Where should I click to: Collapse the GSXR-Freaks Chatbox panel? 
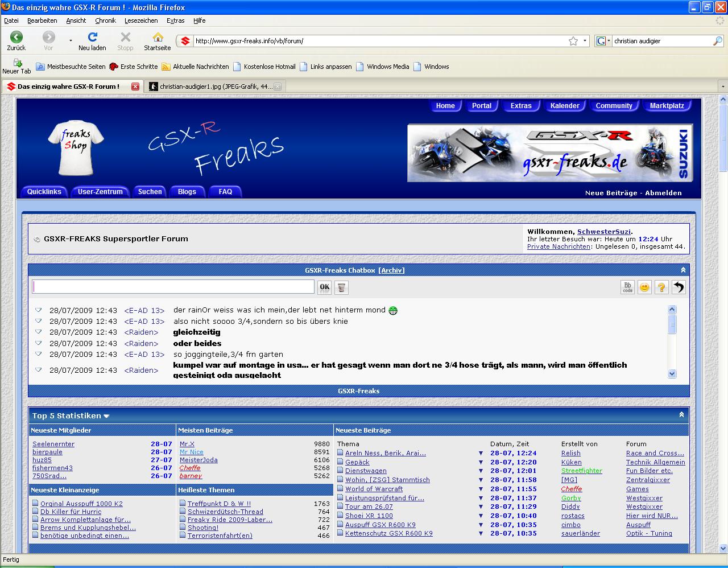(x=683, y=270)
